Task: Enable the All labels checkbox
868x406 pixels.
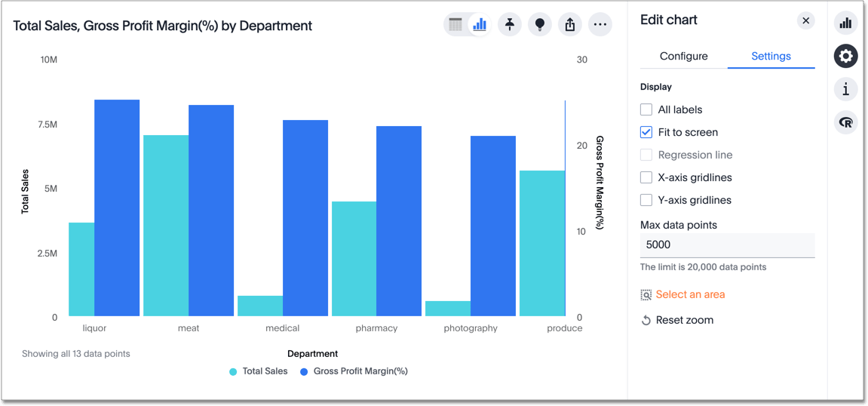Action: (x=646, y=109)
